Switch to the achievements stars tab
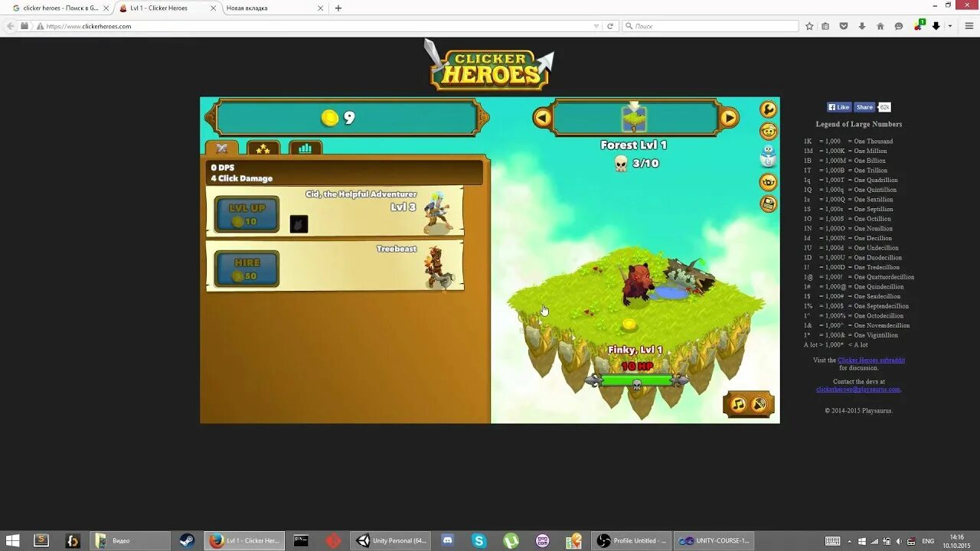This screenshot has width=980, height=551. tap(263, 148)
